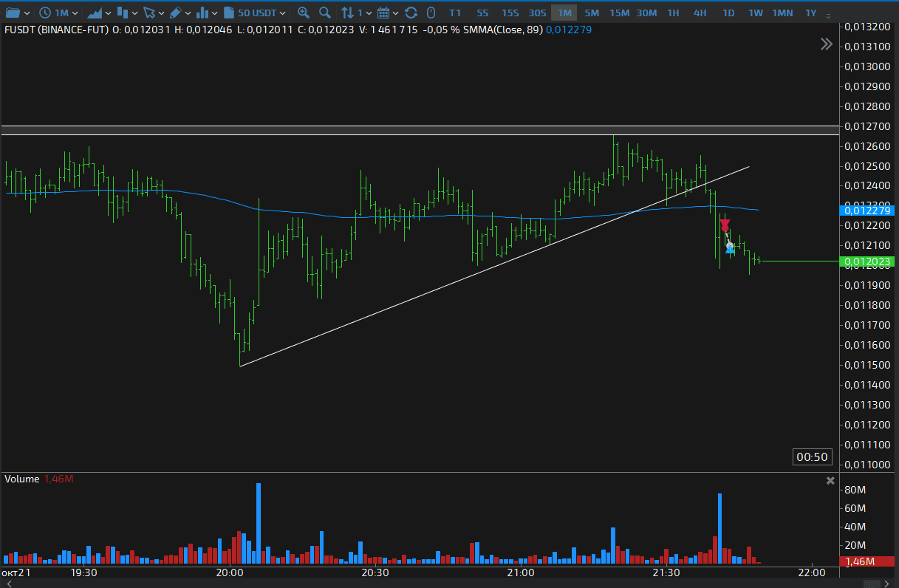Click the chart type area icon

[x=95, y=13]
